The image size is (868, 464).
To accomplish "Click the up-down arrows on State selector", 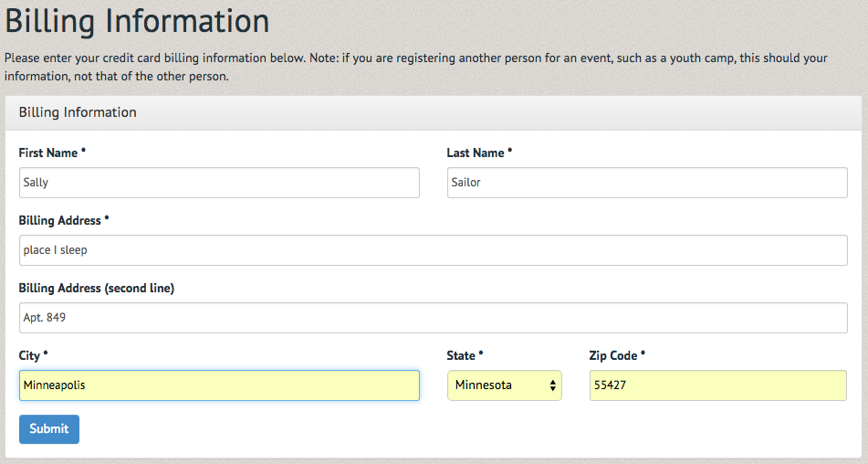I will pyautogui.click(x=552, y=386).
